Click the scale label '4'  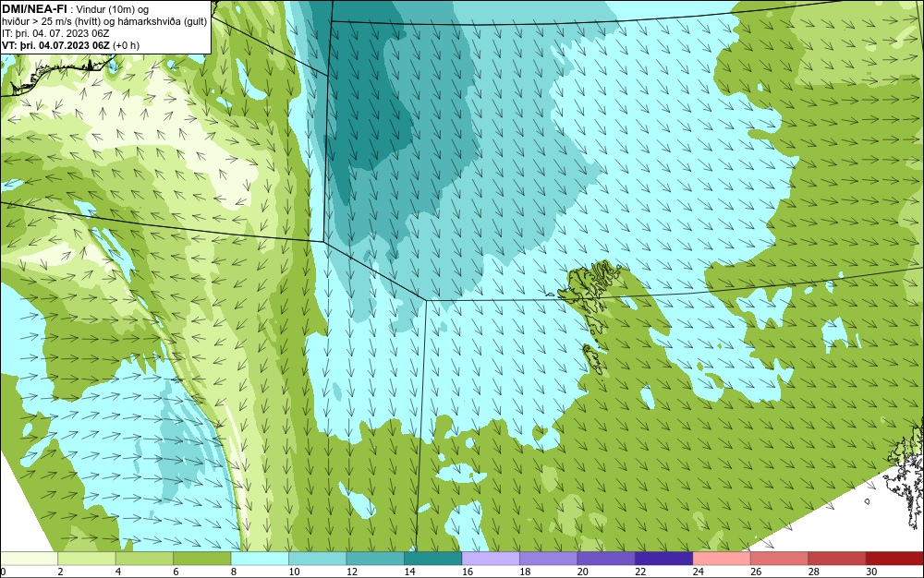[118, 572]
